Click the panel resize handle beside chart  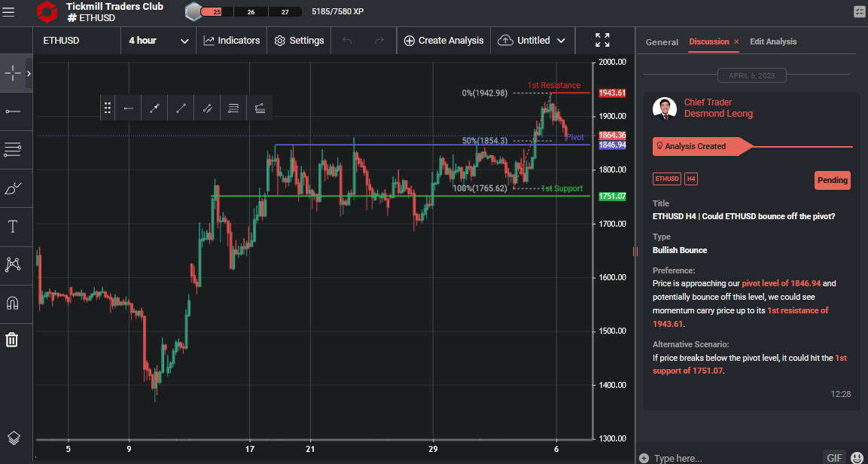coord(635,252)
